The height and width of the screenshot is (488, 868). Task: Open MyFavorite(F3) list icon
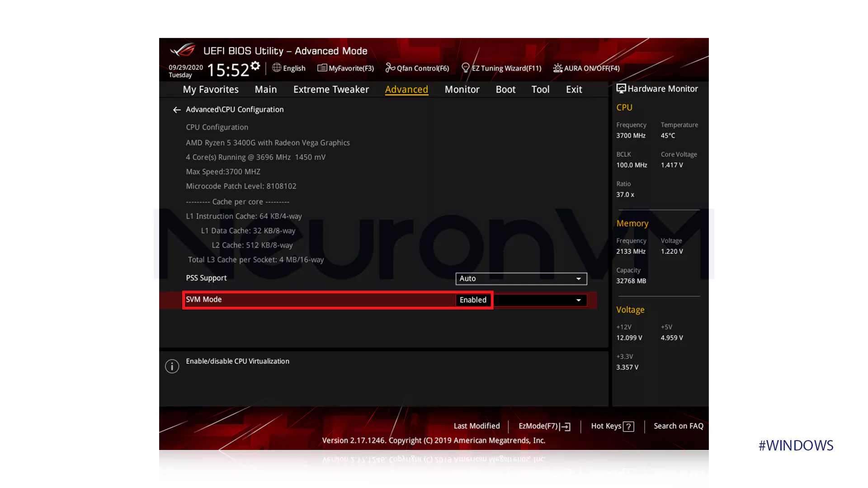pos(322,68)
